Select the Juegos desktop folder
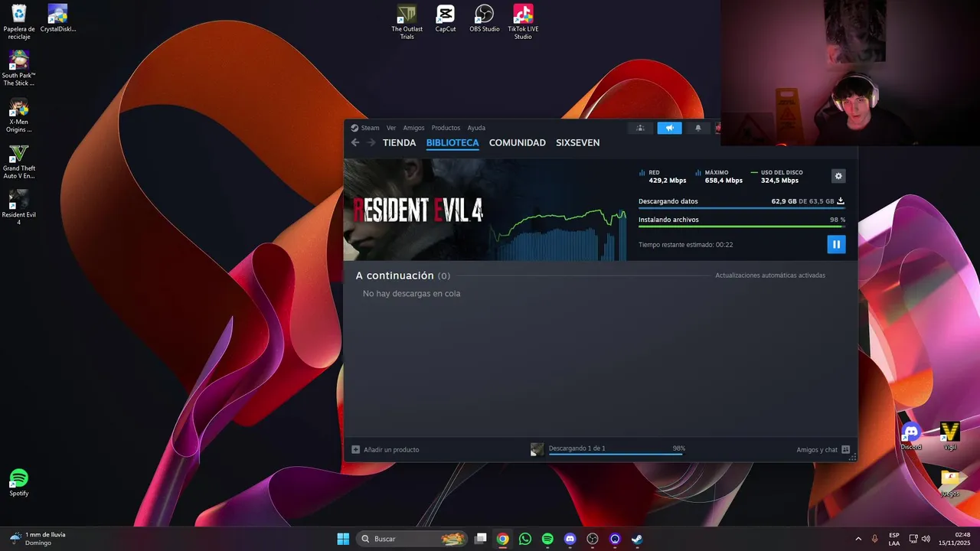The image size is (980, 551). (950, 483)
